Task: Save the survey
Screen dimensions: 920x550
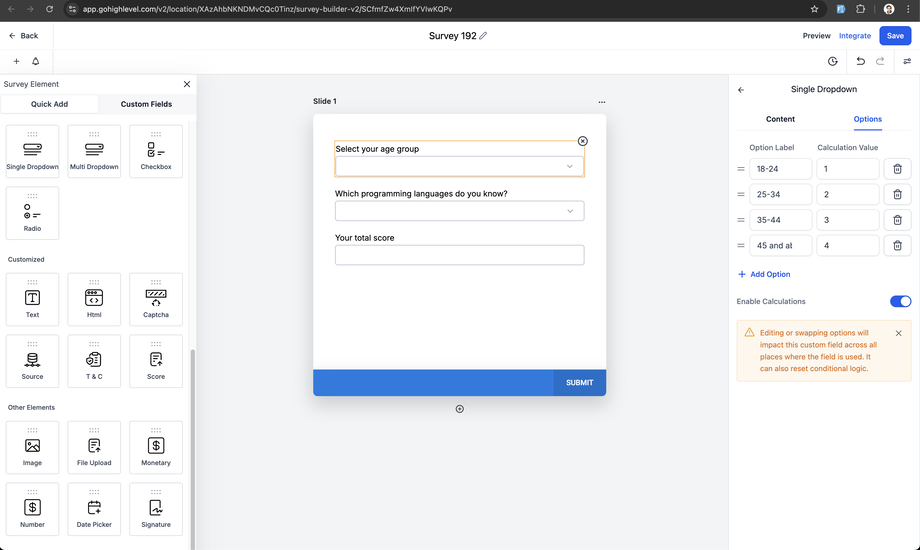Action: click(895, 36)
